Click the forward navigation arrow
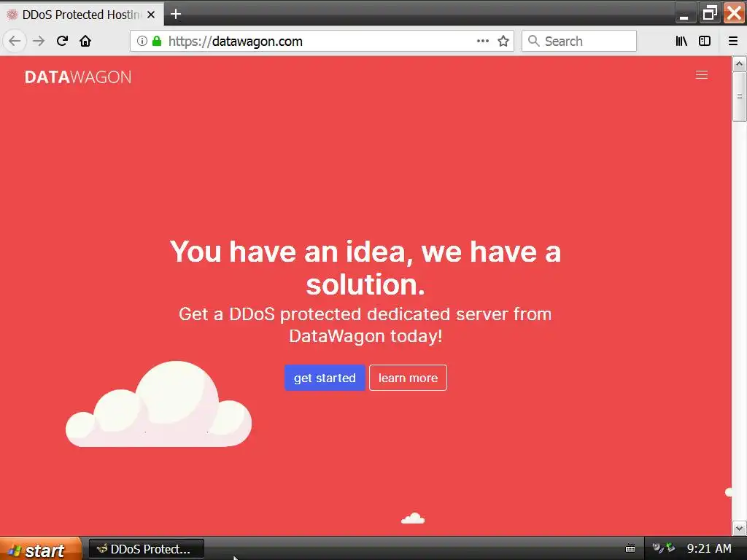This screenshot has width=747, height=560. click(x=39, y=41)
